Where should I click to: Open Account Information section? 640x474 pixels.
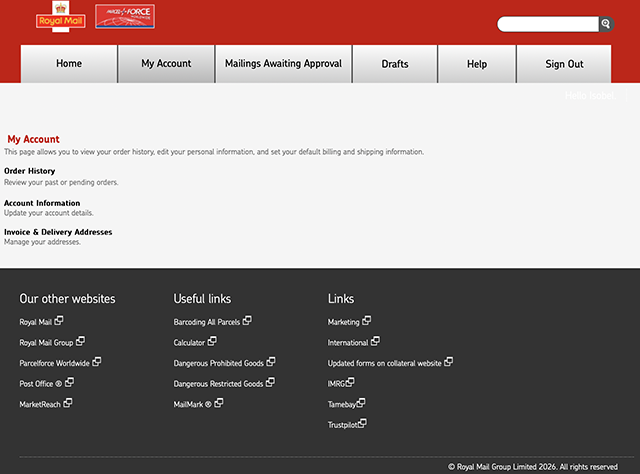[42, 203]
